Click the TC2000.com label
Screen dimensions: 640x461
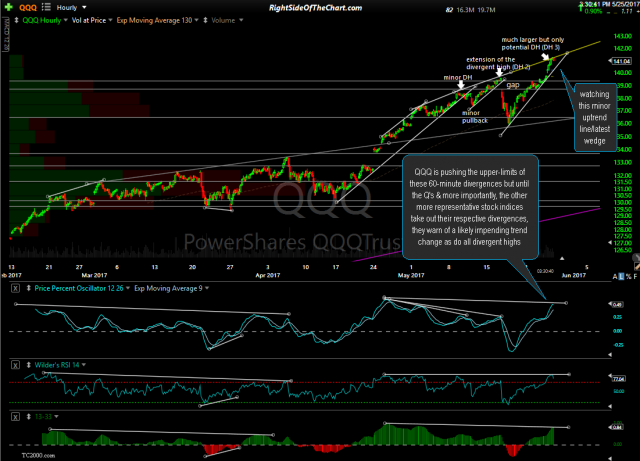point(38,455)
